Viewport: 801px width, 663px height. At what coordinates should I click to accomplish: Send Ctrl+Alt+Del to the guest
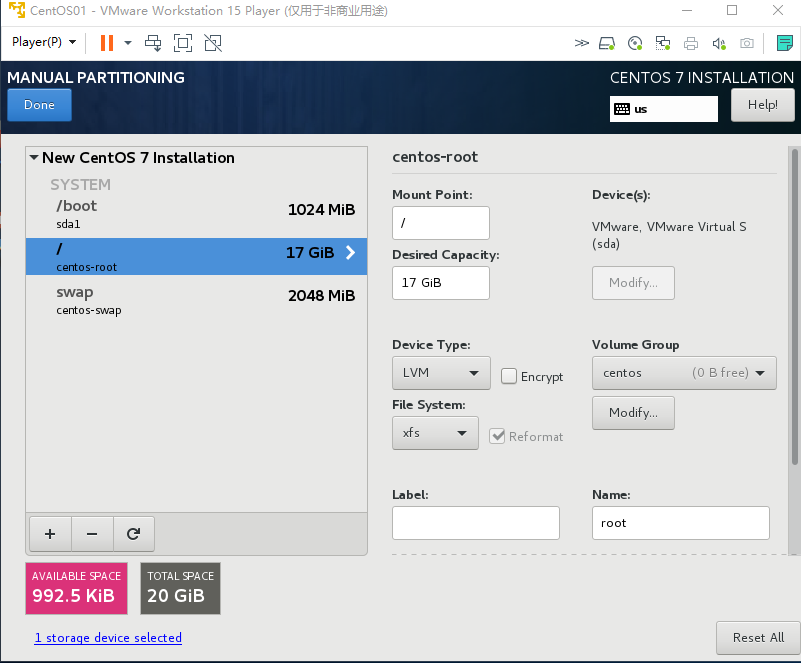tap(153, 43)
